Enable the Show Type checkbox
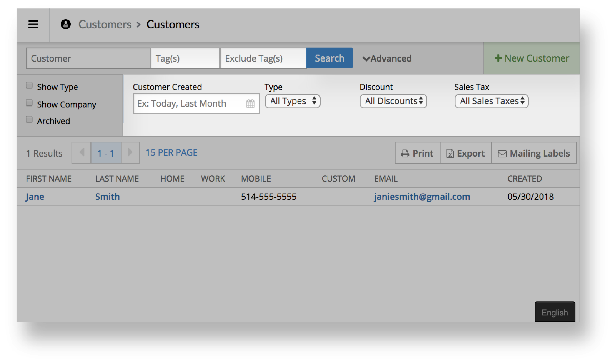 (29, 85)
